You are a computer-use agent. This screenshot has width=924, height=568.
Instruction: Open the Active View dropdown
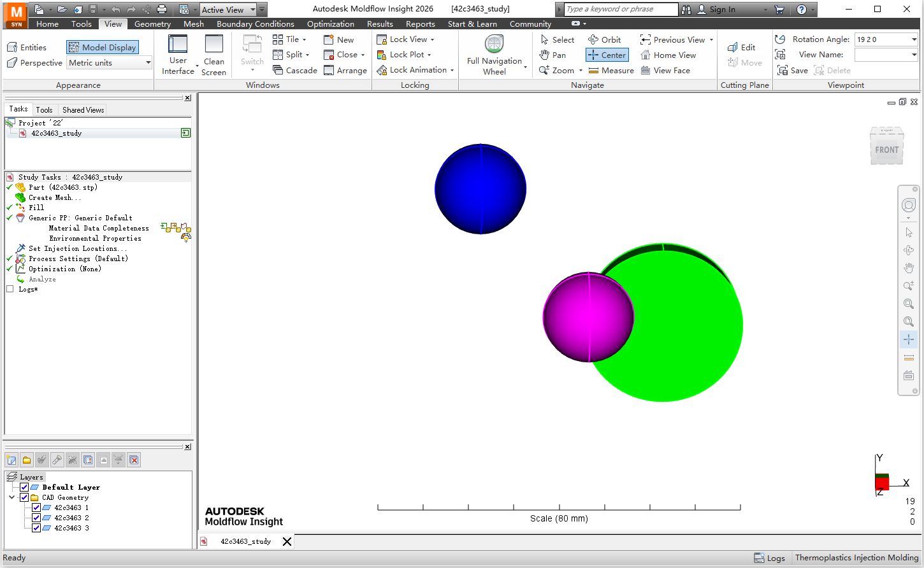228,10
